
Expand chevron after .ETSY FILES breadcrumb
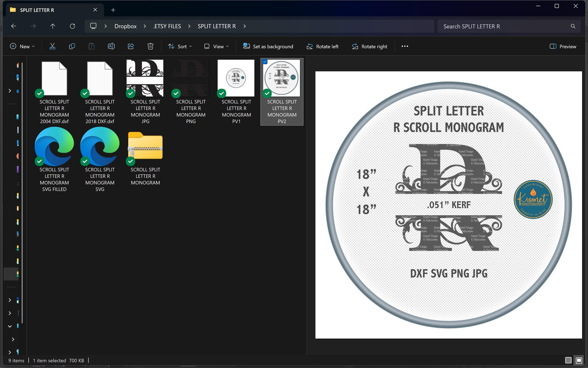pos(189,26)
